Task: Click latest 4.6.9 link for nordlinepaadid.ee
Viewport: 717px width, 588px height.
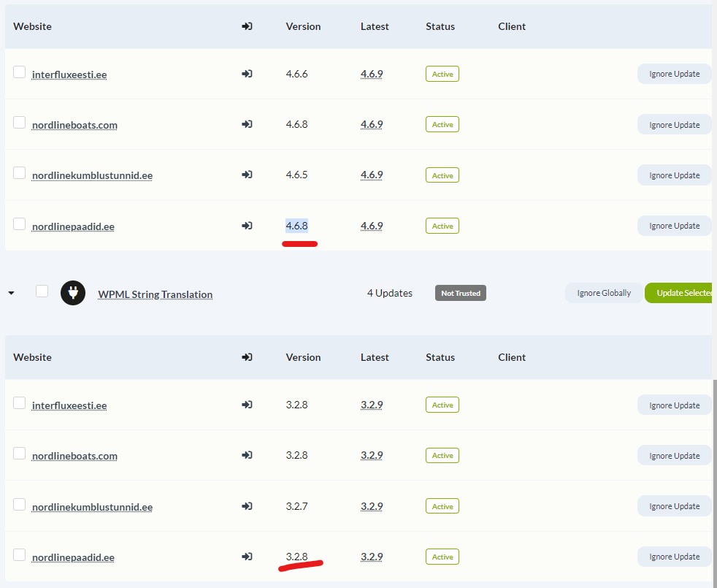Action: (372, 226)
